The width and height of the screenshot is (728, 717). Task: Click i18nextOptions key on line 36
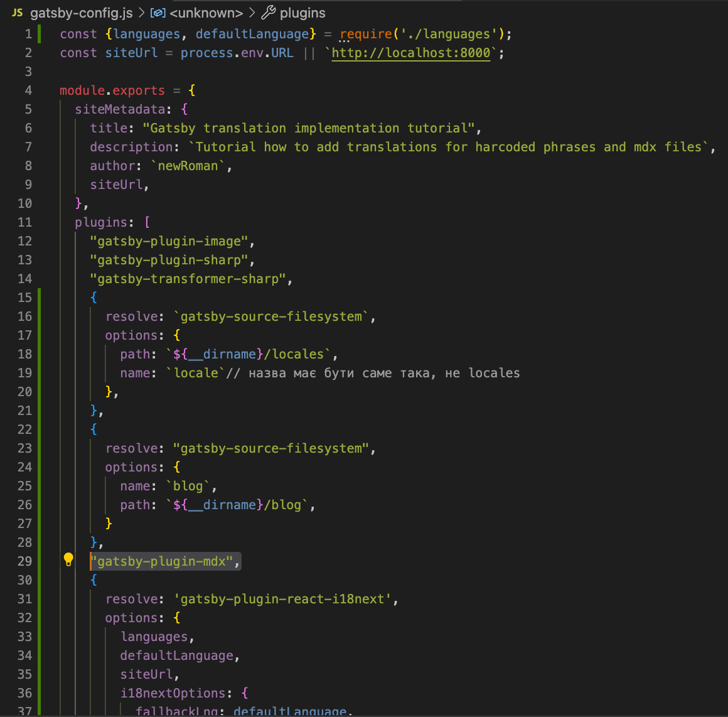173,693
